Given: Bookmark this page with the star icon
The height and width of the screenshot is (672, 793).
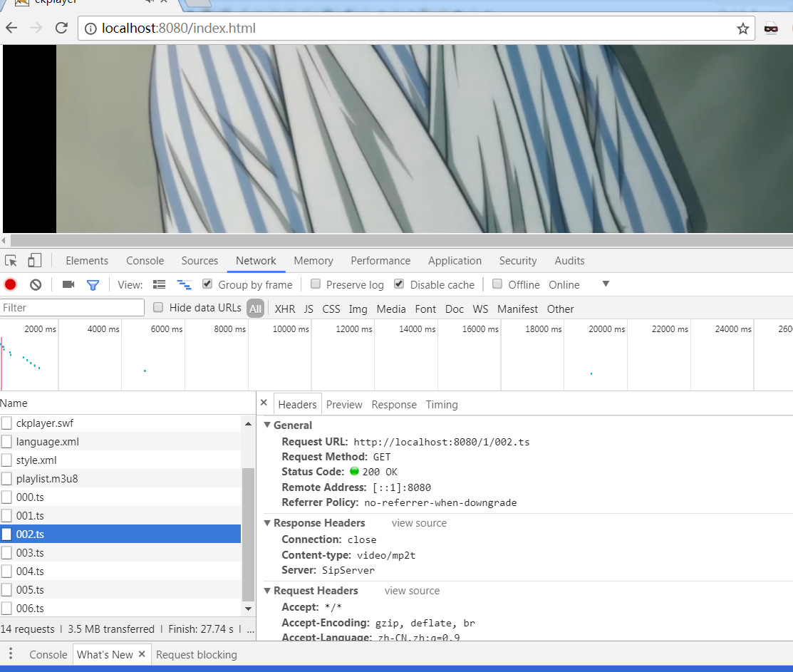Looking at the screenshot, I should point(742,29).
